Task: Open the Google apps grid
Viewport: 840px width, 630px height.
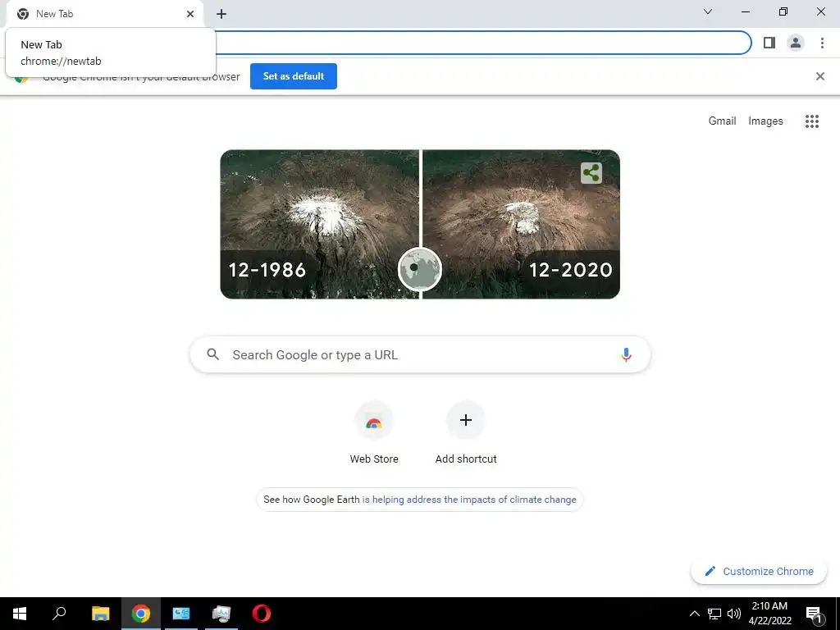Action: click(x=812, y=121)
